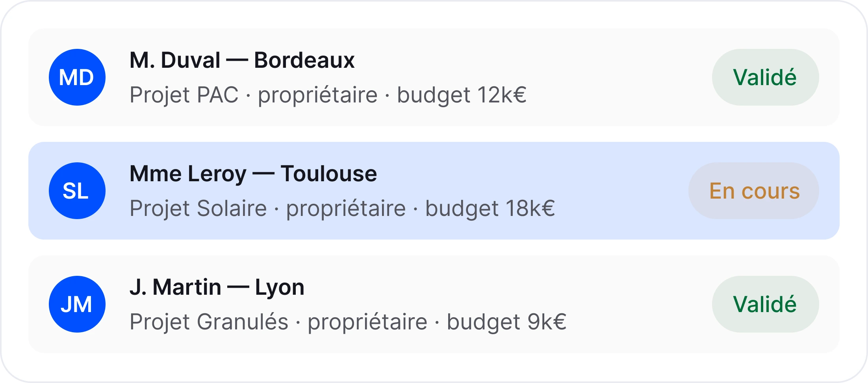The width and height of the screenshot is (868, 383).
Task: Click the budget 12k€ text
Action: point(462,95)
